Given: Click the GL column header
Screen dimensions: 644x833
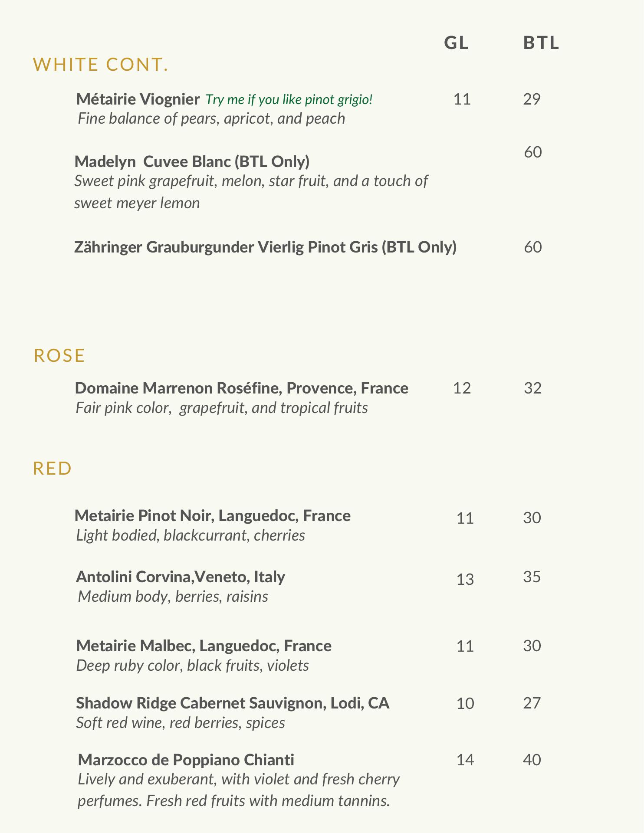Looking at the screenshot, I should 457,43.
